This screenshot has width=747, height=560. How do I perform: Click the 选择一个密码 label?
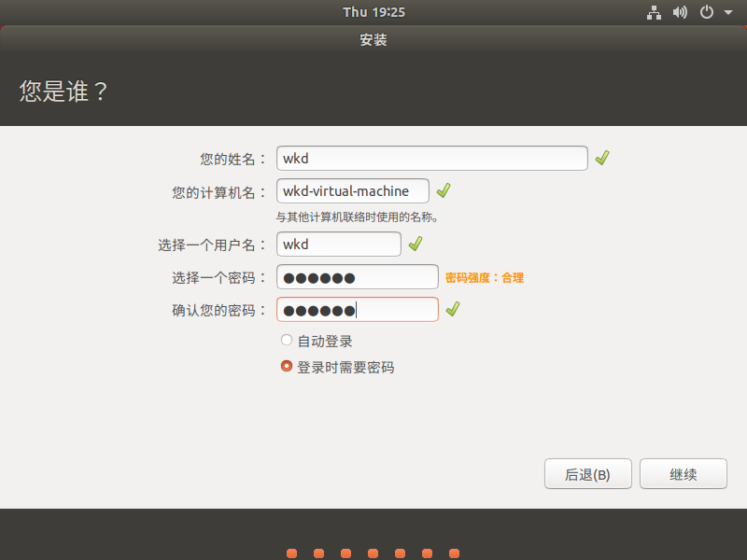(x=218, y=277)
